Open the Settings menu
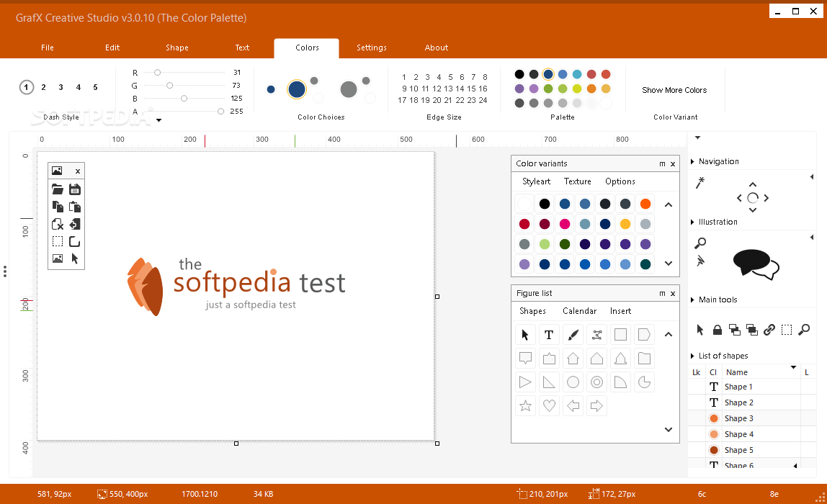 tap(371, 48)
